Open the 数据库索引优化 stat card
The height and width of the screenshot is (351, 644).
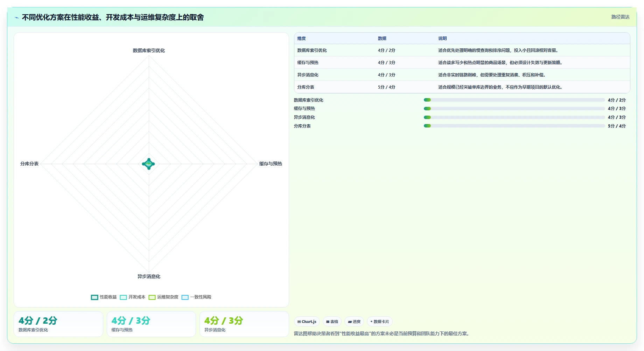[58, 324]
